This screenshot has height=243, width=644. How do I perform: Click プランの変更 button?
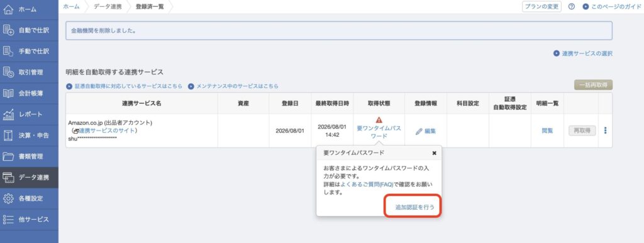[x=541, y=6]
